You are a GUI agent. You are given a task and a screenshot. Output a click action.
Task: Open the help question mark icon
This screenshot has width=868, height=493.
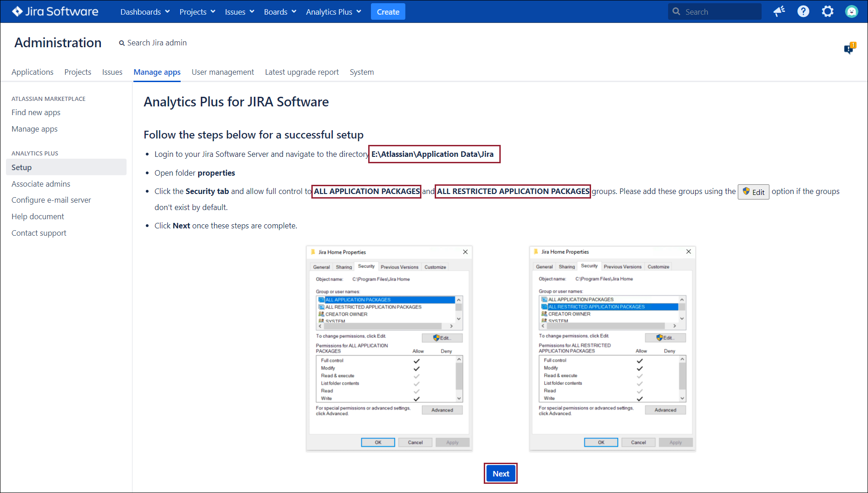click(x=803, y=11)
